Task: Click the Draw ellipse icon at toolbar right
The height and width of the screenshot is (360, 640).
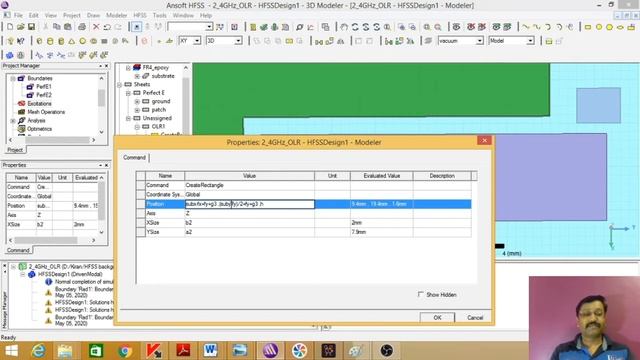Action: pos(620,27)
